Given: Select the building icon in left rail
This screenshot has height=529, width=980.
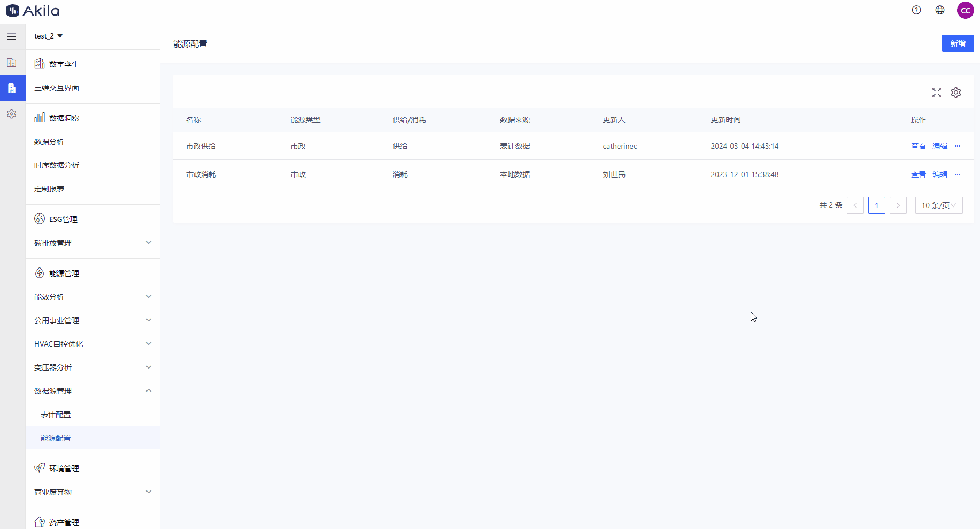Looking at the screenshot, I should tap(12, 63).
